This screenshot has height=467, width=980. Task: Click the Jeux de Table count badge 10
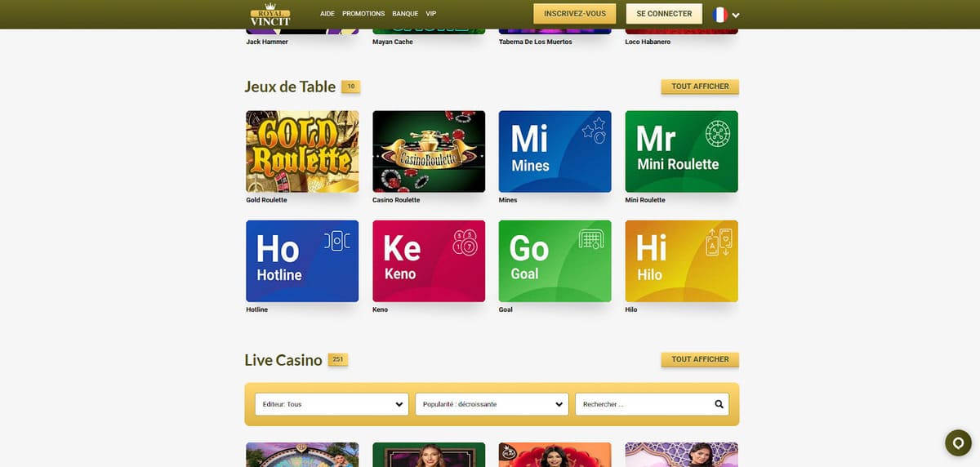point(350,87)
